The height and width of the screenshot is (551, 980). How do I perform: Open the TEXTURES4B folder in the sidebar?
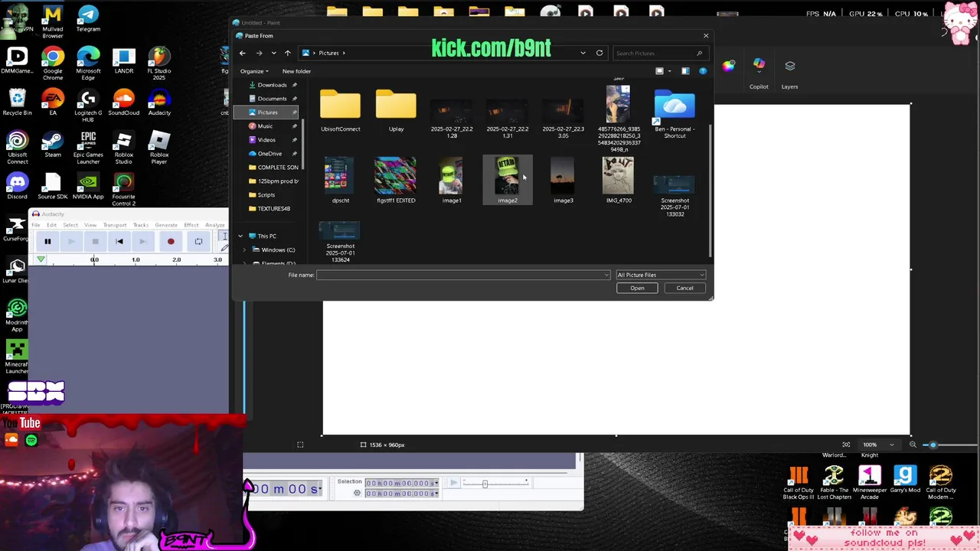[273, 209]
